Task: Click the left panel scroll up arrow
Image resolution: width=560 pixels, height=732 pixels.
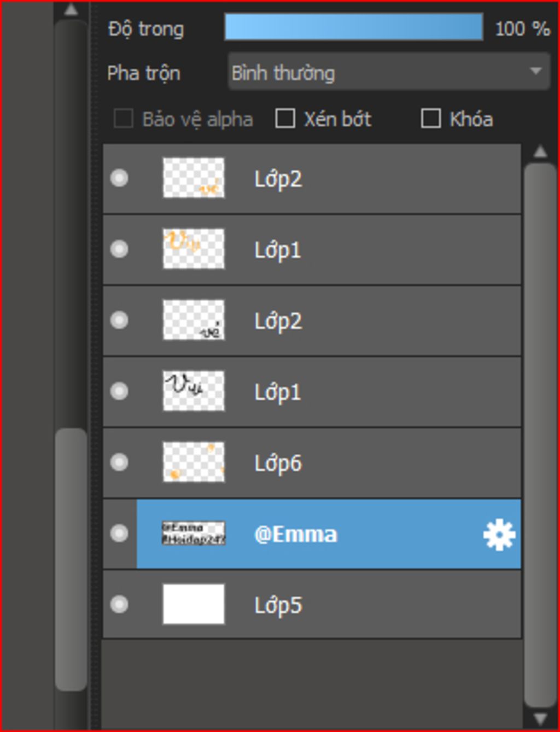Action: (71, 9)
